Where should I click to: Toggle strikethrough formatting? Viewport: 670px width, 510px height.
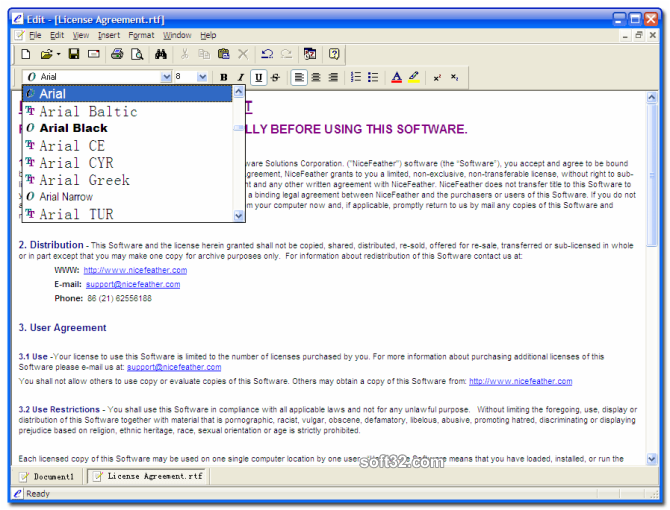tap(276, 77)
